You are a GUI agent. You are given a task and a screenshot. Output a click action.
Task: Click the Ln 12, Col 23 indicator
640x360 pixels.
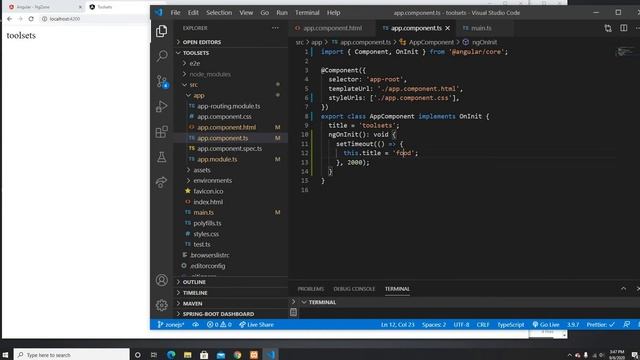[x=398, y=324]
